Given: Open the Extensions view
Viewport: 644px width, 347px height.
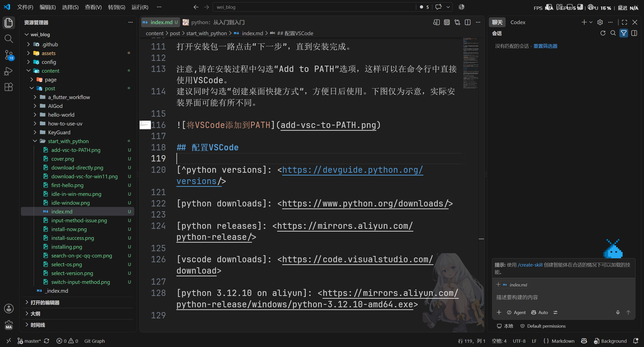Looking at the screenshot, I should coord(9,87).
